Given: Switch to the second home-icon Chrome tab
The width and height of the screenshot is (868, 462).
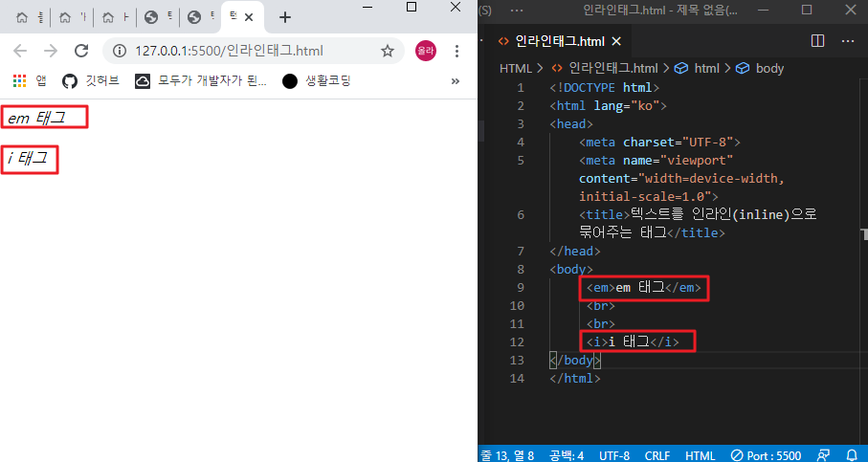Looking at the screenshot, I should click(73, 17).
